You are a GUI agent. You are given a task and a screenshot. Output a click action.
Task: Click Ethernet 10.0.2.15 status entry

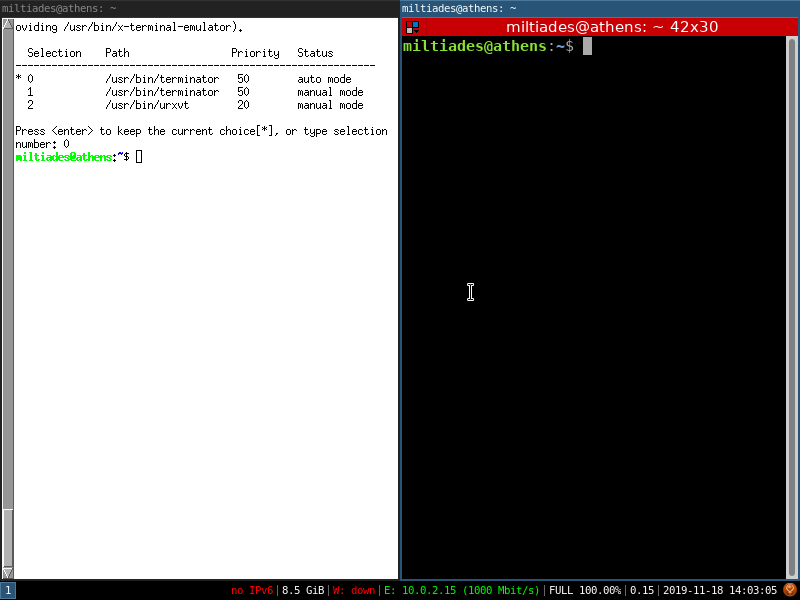(462, 590)
